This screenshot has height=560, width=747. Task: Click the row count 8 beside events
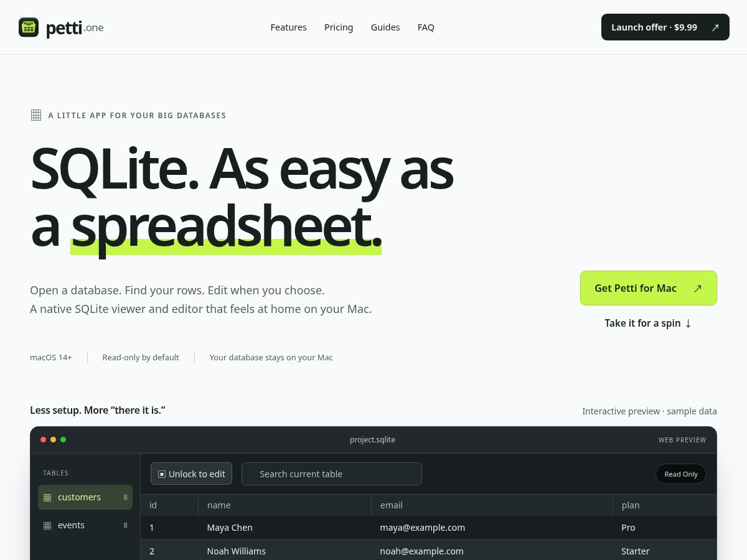pyautogui.click(x=125, y=525)
